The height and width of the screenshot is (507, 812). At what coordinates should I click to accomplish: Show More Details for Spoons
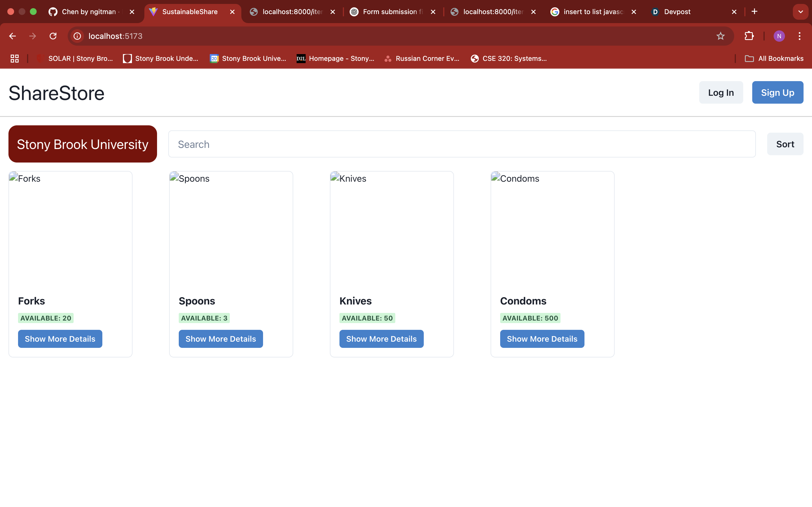(x=220, y=339)
